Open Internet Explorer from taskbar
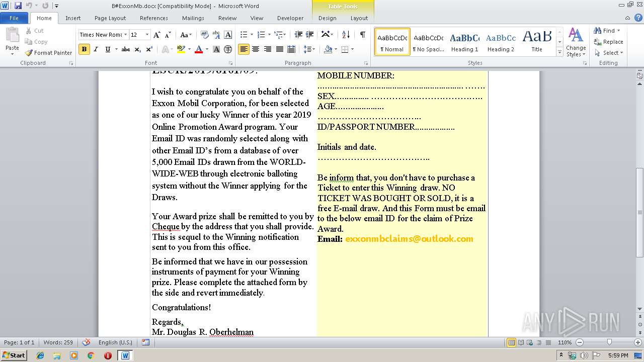 (x=40, y=355)
